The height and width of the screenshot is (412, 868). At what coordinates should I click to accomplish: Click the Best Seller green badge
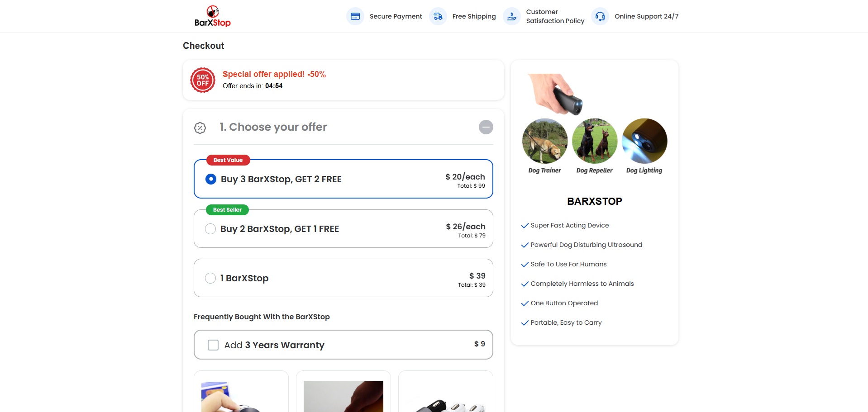pos(228,210)
